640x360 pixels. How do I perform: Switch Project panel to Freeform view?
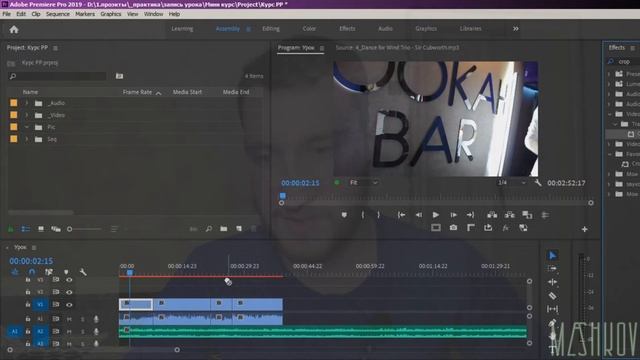coord(56,229)
